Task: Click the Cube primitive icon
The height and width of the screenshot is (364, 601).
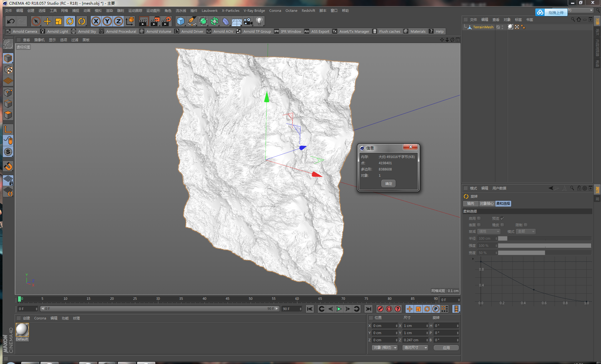Action: click(180, 21)
